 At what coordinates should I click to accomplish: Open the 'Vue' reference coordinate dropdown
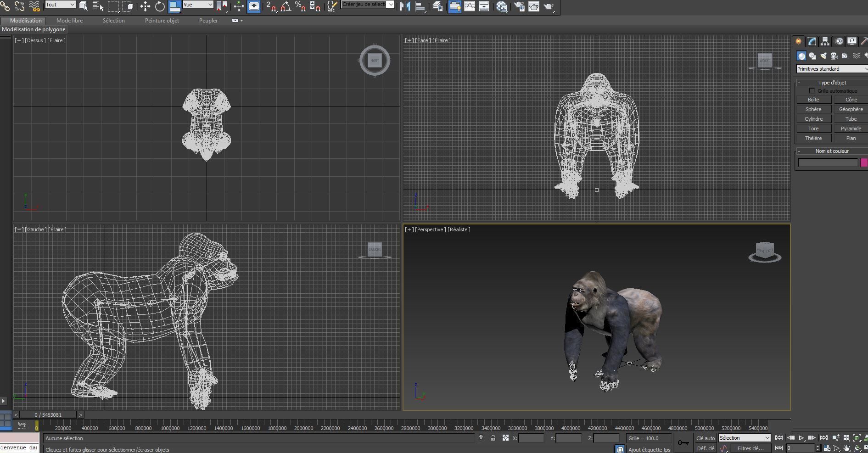point(198,5)
